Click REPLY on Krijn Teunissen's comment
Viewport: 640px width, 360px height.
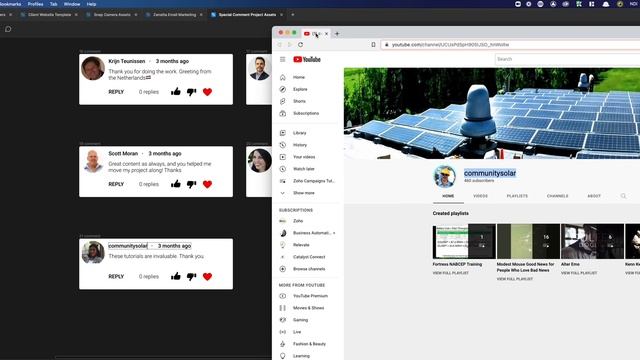(x=116, y=92)
